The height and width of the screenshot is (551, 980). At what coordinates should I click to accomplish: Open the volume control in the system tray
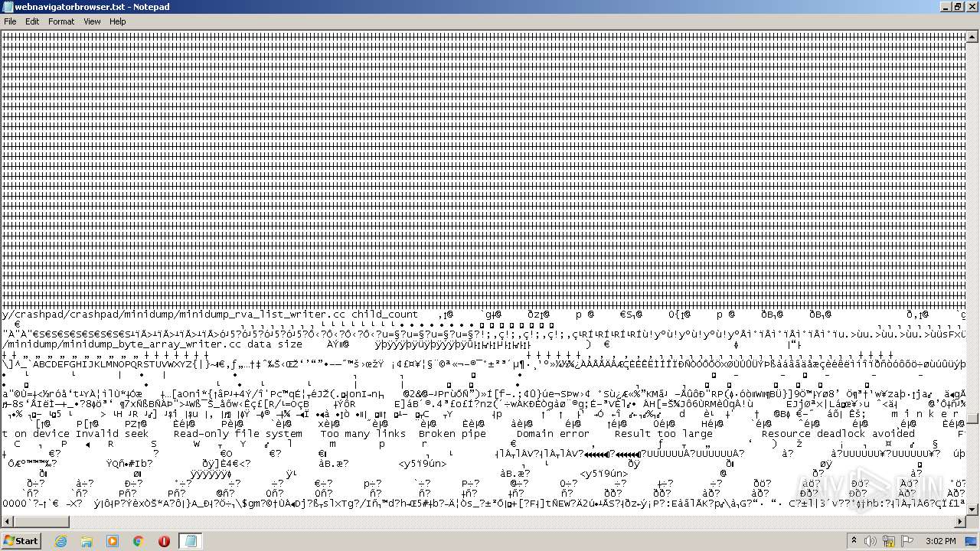coord(872,541)
